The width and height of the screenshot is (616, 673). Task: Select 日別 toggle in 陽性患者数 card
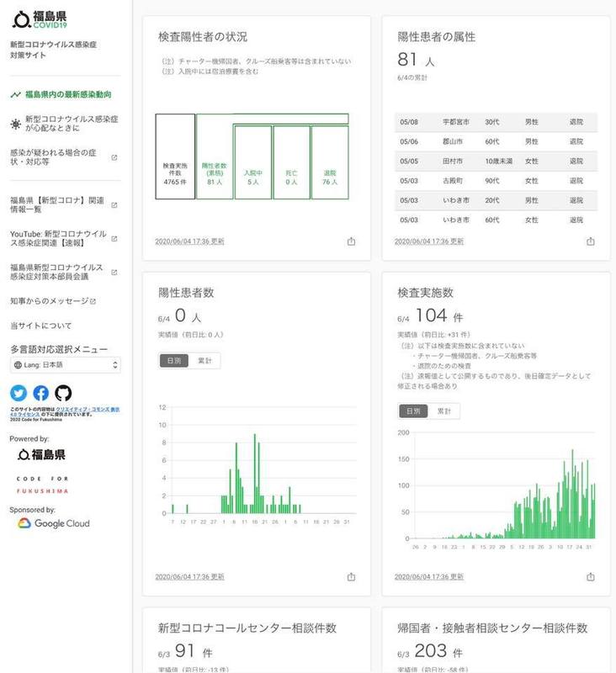[x=174, y=361]
